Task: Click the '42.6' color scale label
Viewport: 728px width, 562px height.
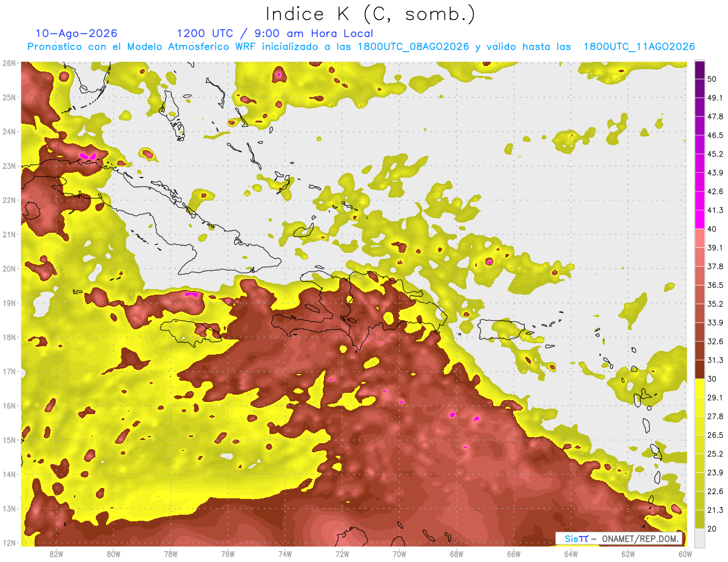Action: pyautogui.click(x=715, y=192)
